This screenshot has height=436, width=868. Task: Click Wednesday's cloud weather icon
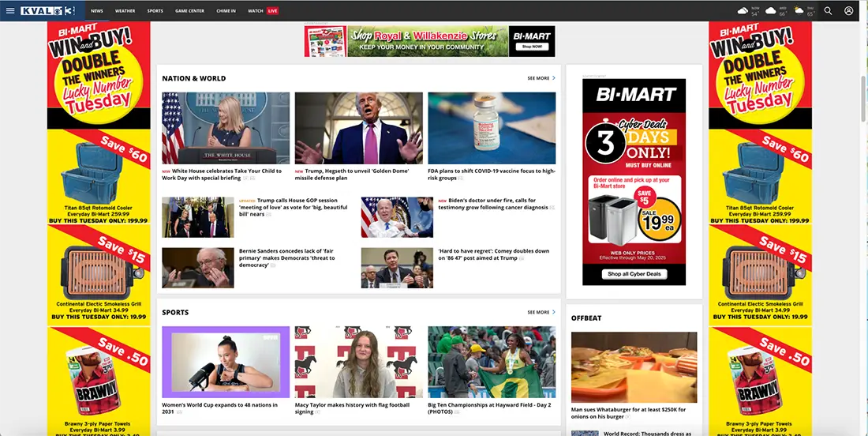771,10
